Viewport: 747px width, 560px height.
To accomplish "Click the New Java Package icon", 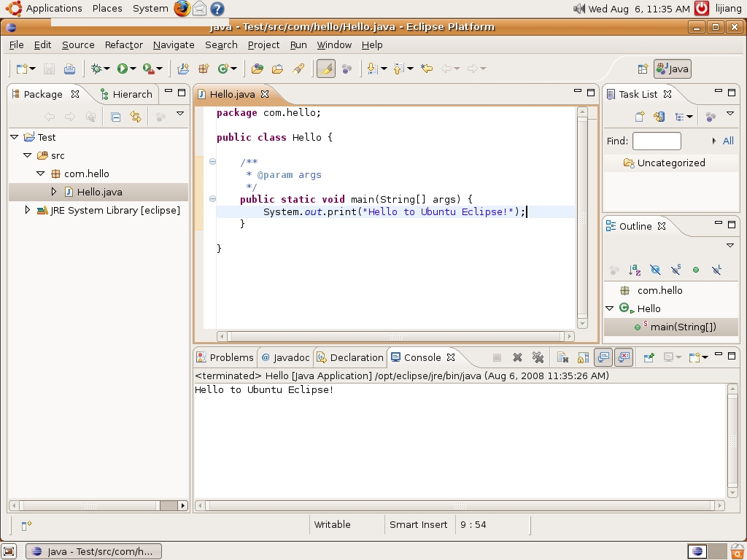I will click(x=204, y=69).
